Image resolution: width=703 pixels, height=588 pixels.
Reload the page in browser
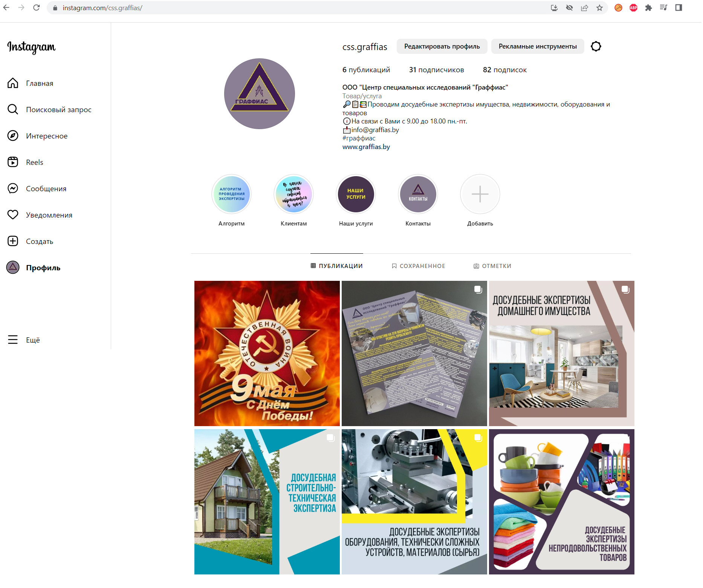pos(36,8)
